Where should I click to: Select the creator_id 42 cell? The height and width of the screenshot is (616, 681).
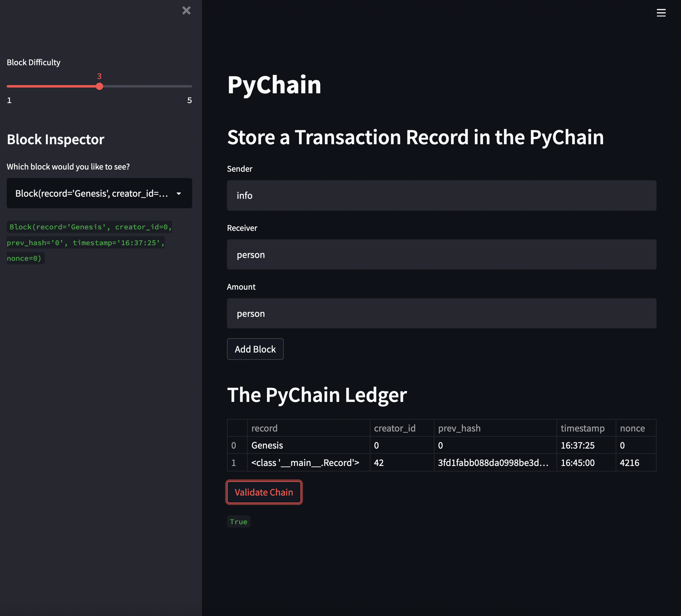click(402, 462)
